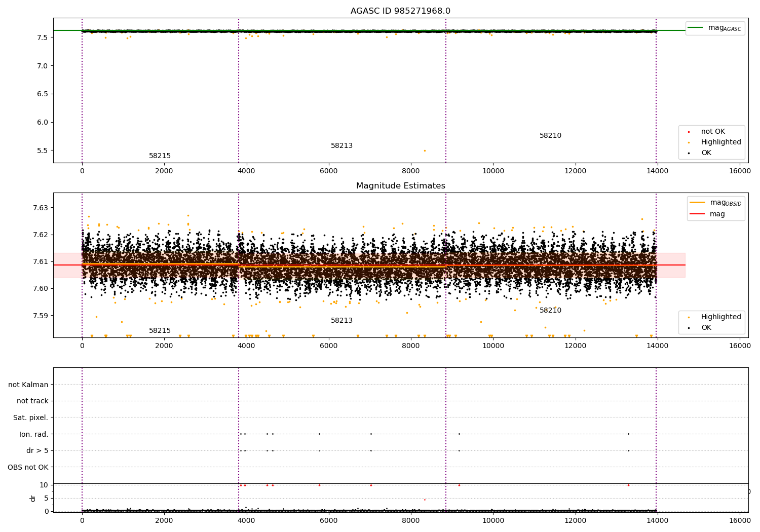Click the 7.59 y-axis tick label
This screenshot has height=532, width=760.
41,316
